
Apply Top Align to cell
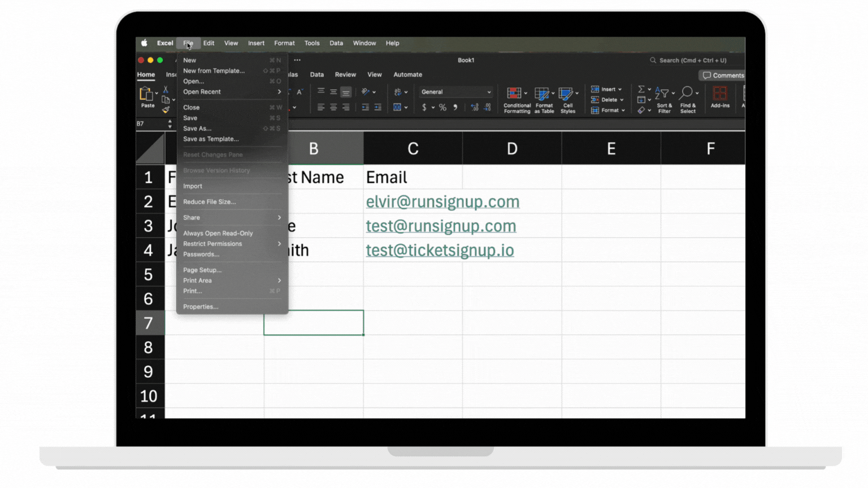pyautogui.click(x=320, y=91)
